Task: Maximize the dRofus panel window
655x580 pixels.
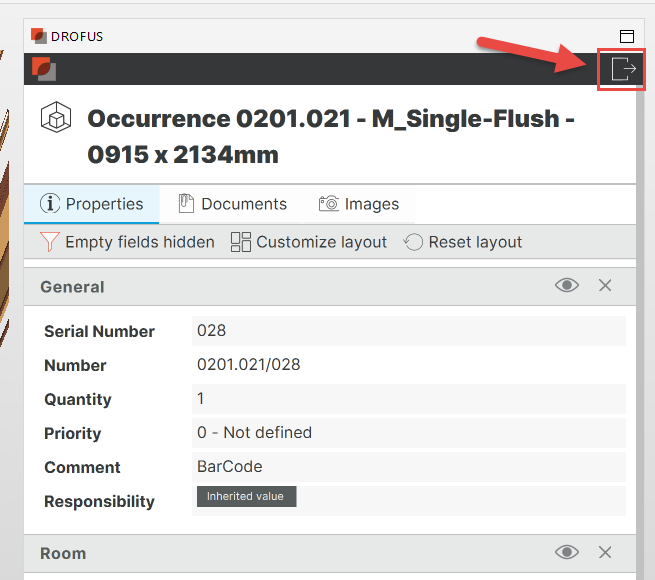Action: [x=627, y=36]
